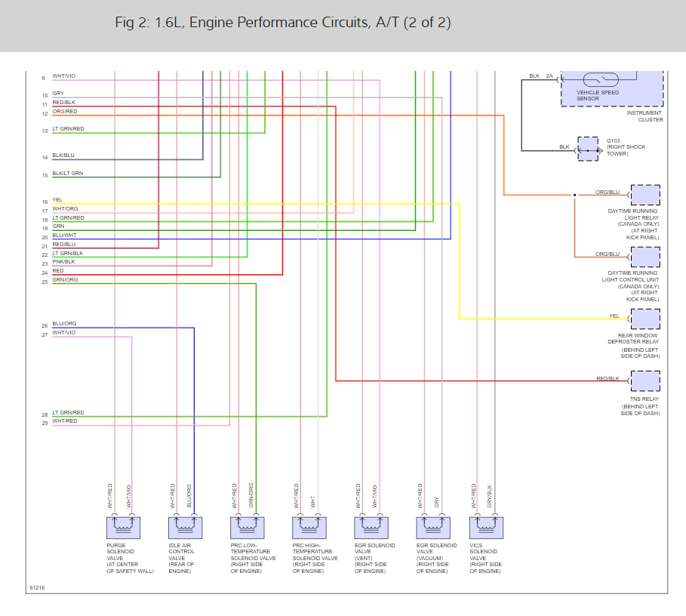Click the GRY label at pin 10
This screenshot has height=616, width=686.
click(58, 94)
